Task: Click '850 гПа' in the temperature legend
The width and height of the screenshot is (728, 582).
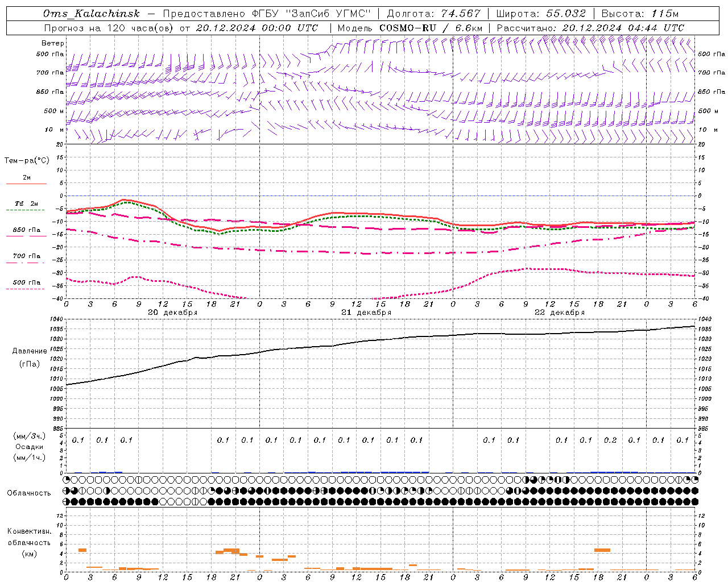Action: pos(27,230)
